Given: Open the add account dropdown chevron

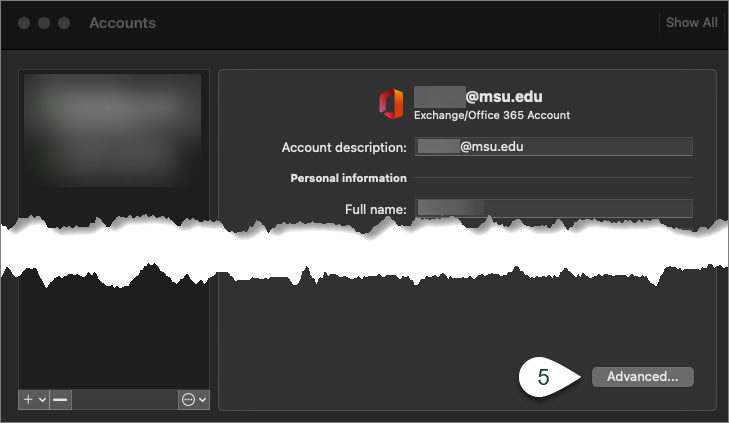Looking at the screenshot, I should click(41, 399).
